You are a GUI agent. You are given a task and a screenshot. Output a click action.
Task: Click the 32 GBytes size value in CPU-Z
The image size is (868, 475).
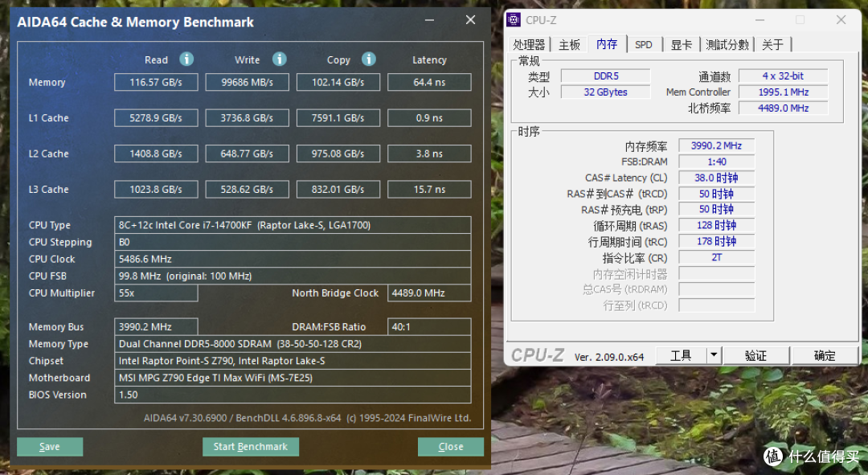click(x=606, y=92)
